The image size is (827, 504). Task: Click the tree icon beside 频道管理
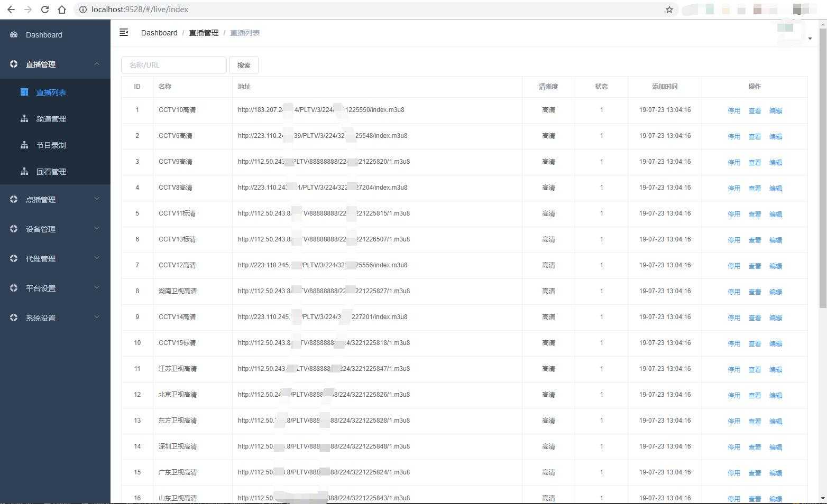24,118
